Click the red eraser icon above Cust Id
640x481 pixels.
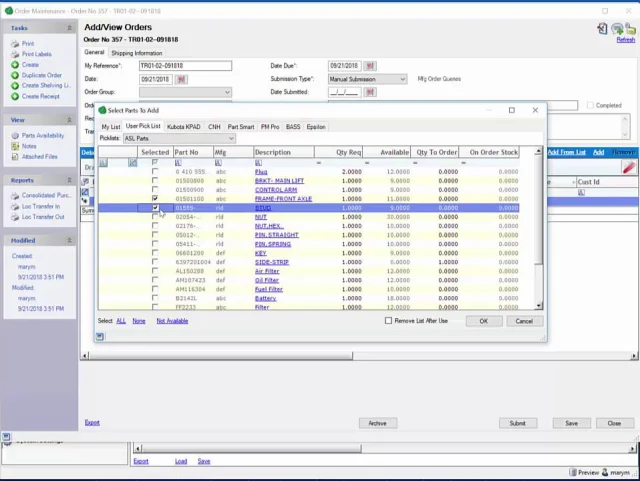[x=628, y=168]
